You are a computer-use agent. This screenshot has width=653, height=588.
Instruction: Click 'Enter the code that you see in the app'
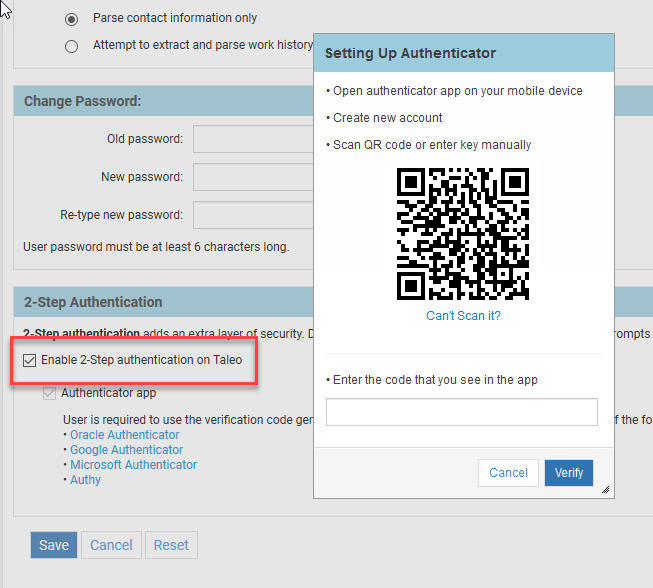pyautogui.click(x=435, y=380)
